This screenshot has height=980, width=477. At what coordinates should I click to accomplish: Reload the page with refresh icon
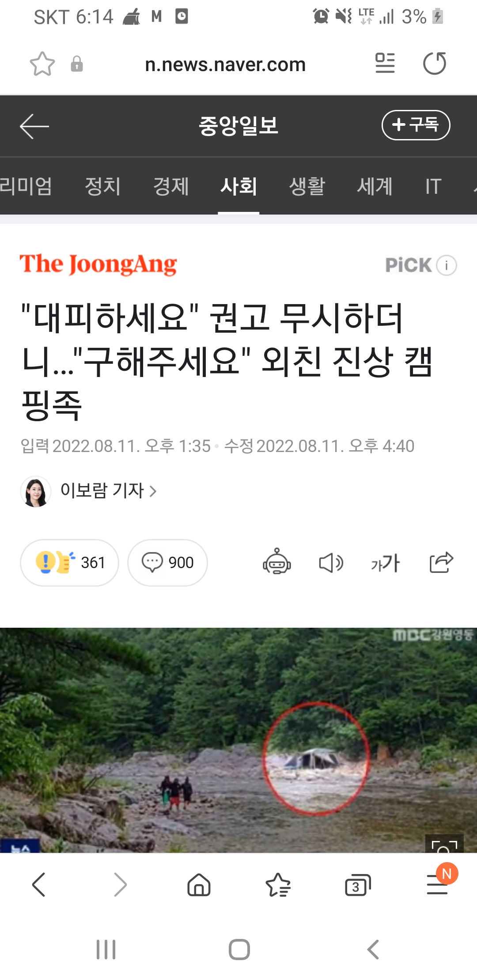pyautogui.click(x=435, y=64)
